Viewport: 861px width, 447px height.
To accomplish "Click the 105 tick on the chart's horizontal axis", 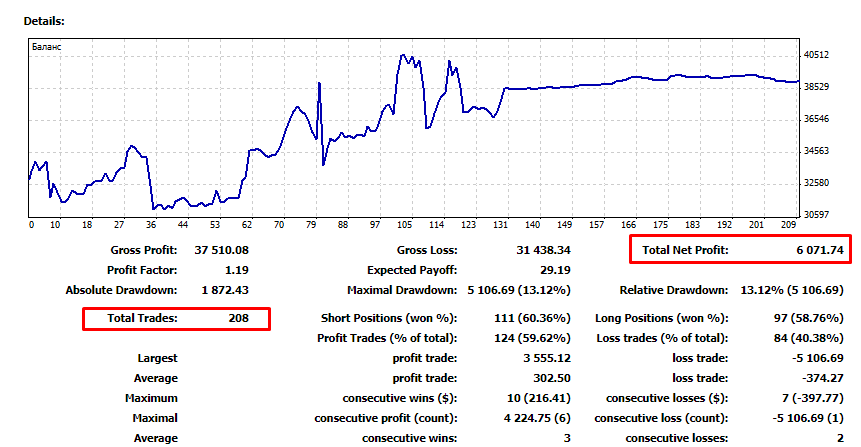I will tap(405, 224).
